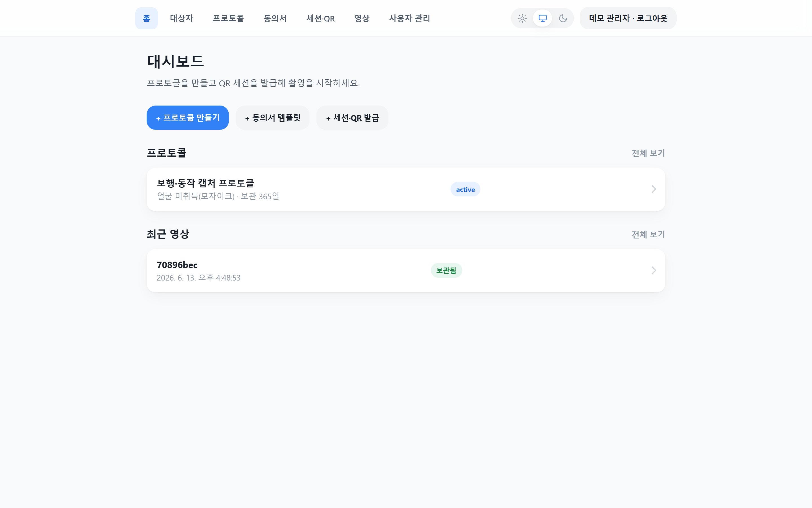The height and width of the screenshot is (508, 812).
Task: Click the 보관됨 status badge
Action: coord(446,270)
